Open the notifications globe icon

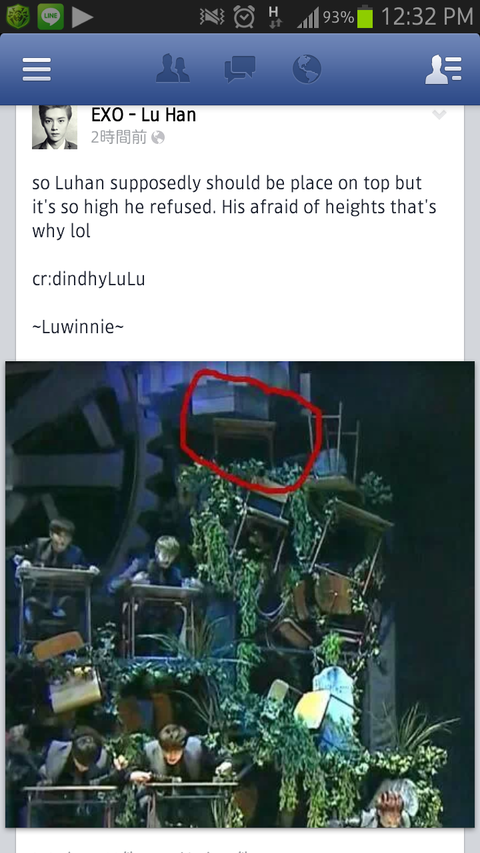point(307,69)
